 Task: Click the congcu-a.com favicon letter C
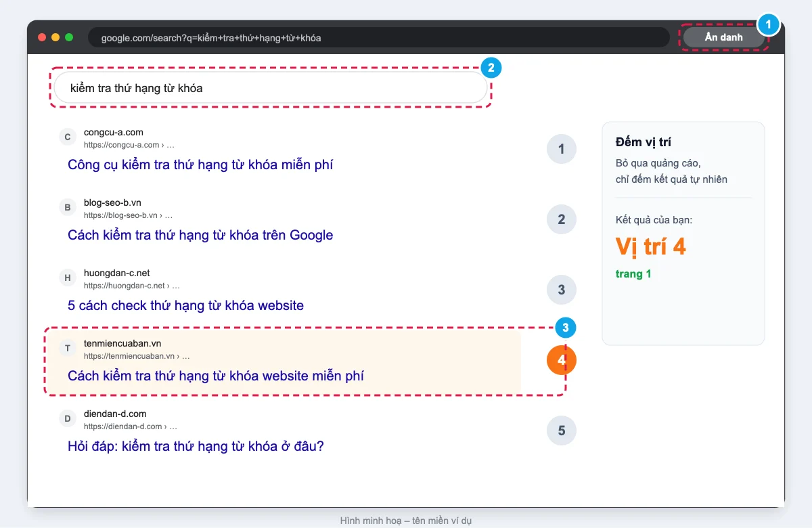[x=67, y=137]
